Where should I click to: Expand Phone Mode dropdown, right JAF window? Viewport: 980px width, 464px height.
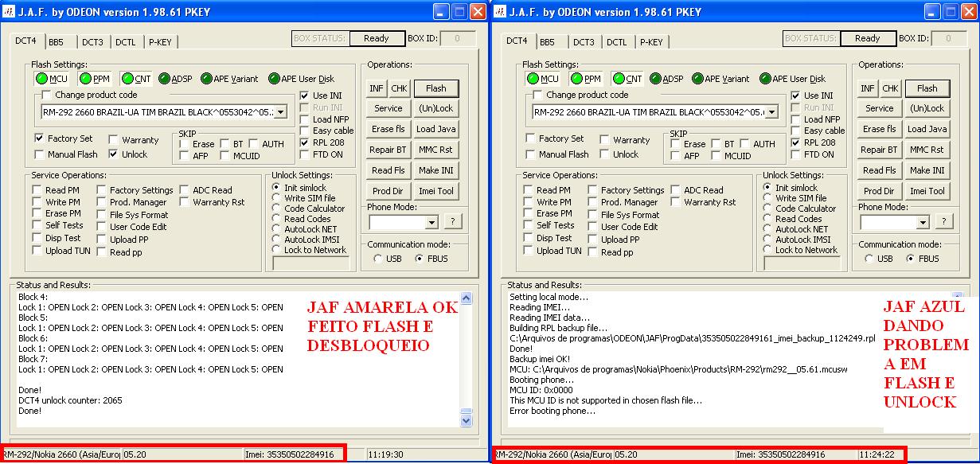click(x=923, y=222)
